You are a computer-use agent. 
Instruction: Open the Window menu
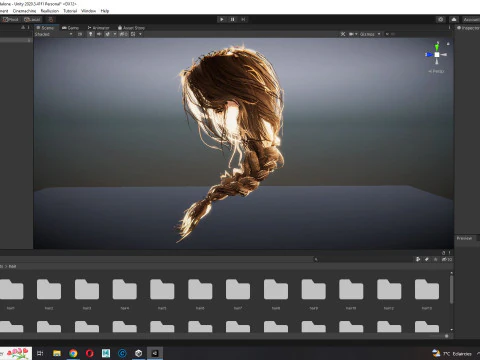(x=88, y=11)
